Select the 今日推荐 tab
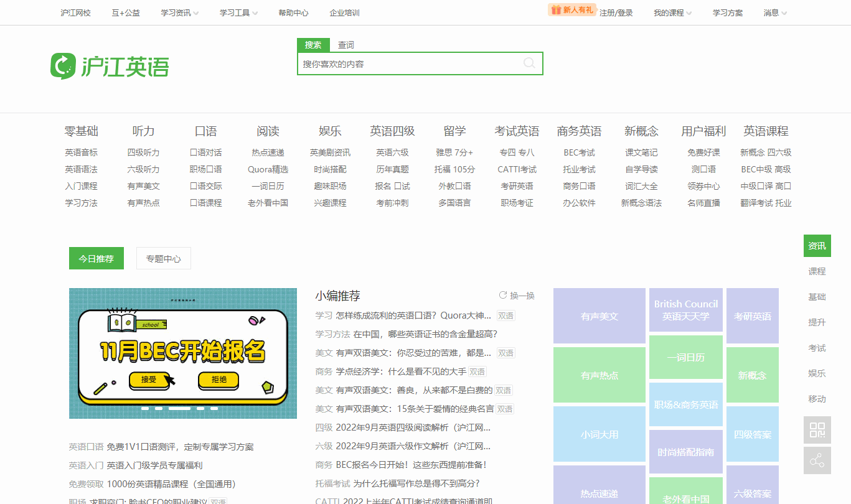The image size is (851, 504). tap(96, 258)
